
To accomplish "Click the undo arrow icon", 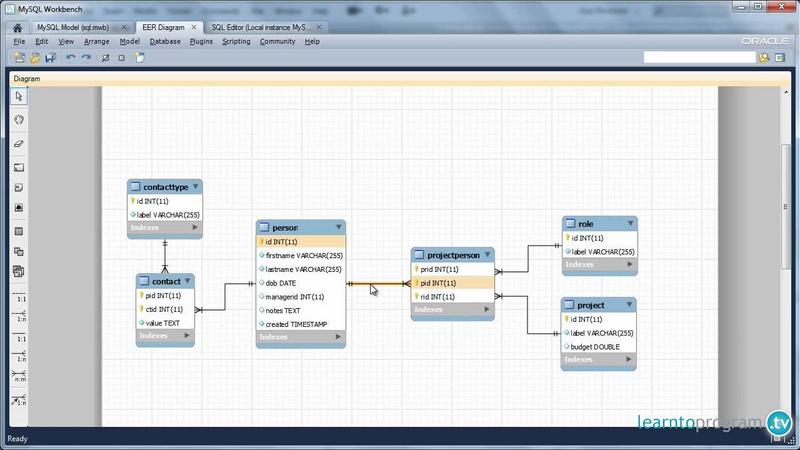I will (x=70, y=58).
